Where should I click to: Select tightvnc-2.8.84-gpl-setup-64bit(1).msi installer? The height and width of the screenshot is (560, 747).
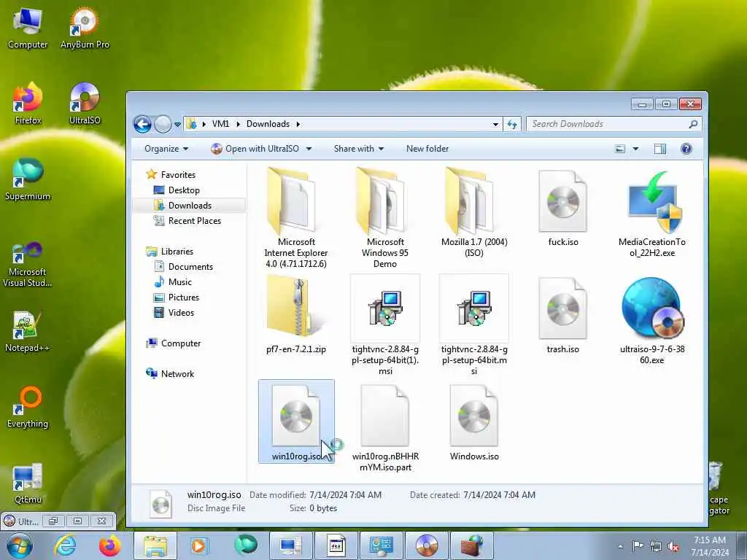point(385,326)
